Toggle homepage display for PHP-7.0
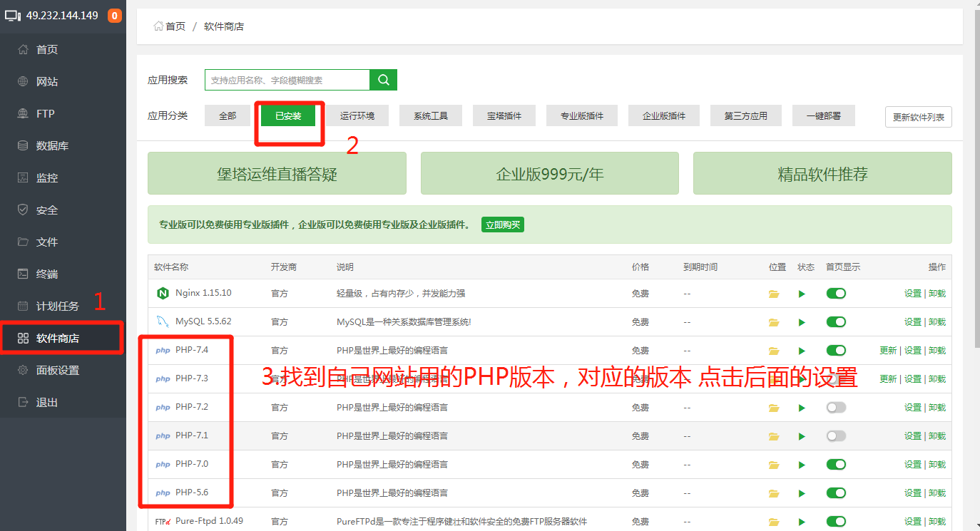 click(836, 464)
